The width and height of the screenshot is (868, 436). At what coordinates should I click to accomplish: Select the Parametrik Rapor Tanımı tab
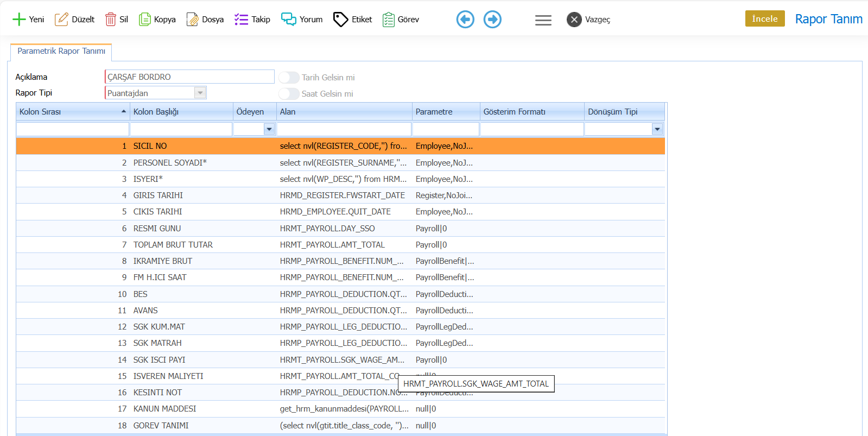(61, 51)
